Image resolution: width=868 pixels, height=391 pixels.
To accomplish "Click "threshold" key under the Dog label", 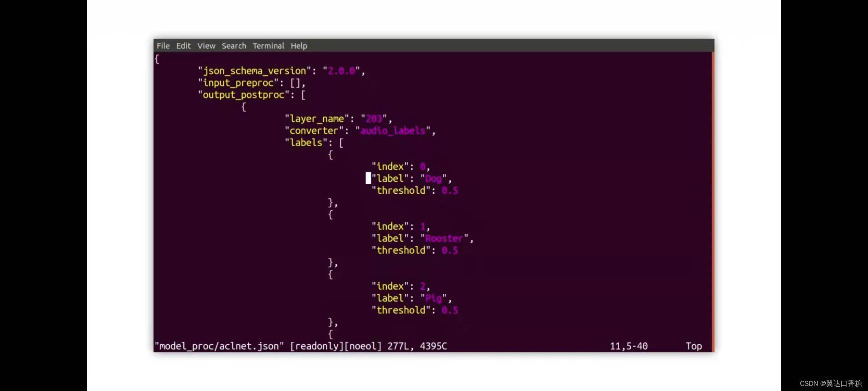I will (401, 190).
